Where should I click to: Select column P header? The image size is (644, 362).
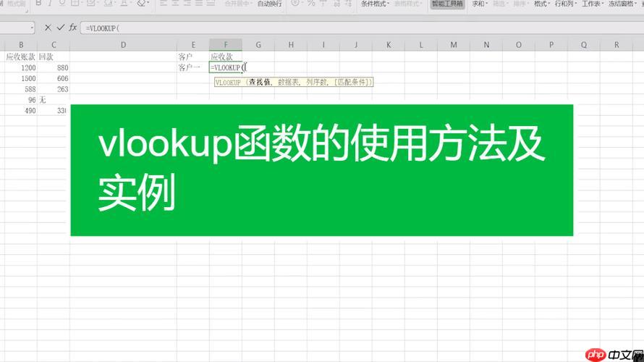coord(551,45)
